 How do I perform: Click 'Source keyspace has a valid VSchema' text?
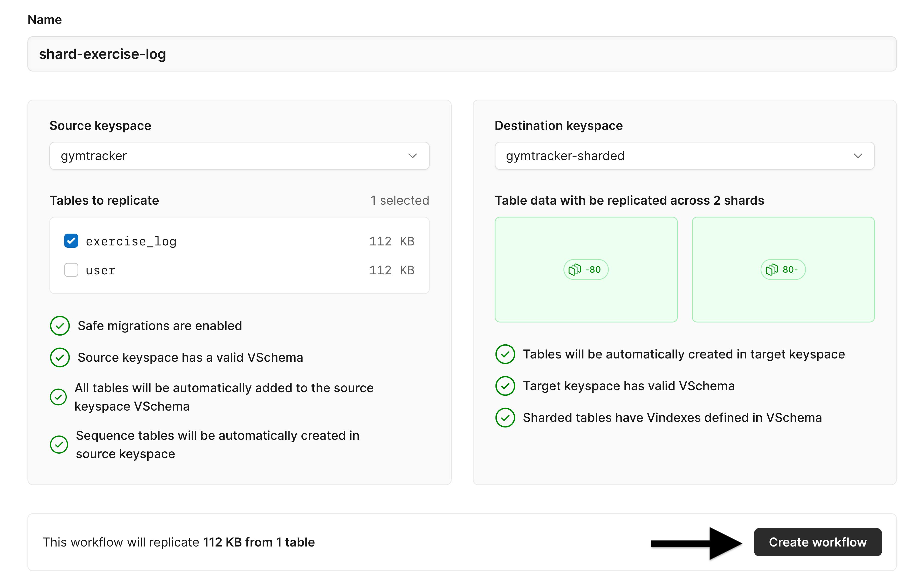190,357
